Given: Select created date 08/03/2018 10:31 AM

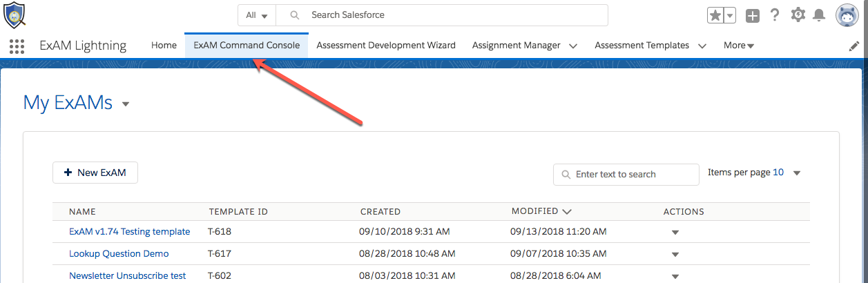Looking at the screenshot, I should pyautogui.click(x=407, y=276).
